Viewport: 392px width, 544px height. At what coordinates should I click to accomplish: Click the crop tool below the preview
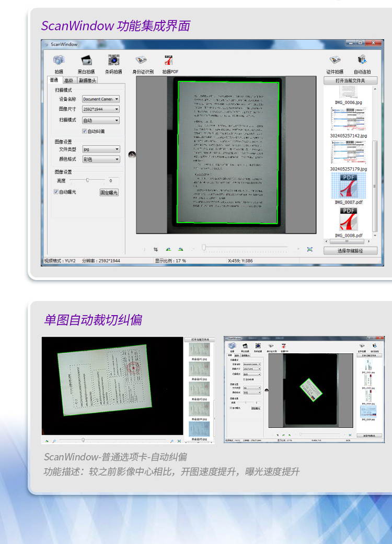point(156,249)
